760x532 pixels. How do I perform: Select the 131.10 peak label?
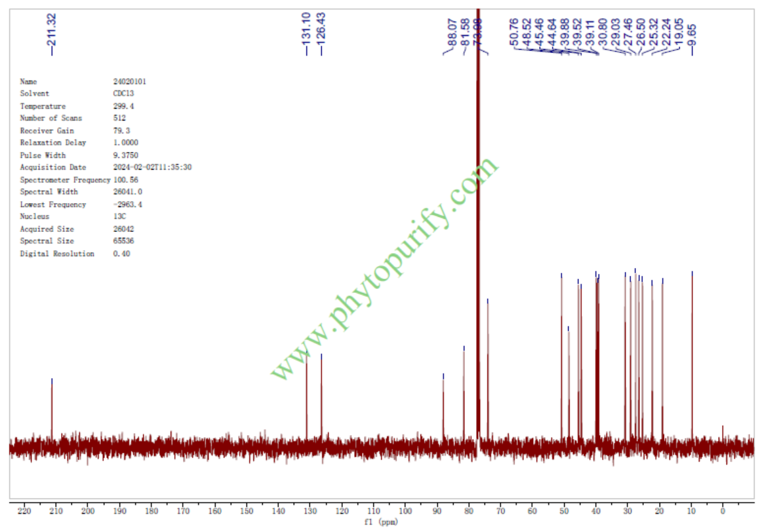pos(306,30)
